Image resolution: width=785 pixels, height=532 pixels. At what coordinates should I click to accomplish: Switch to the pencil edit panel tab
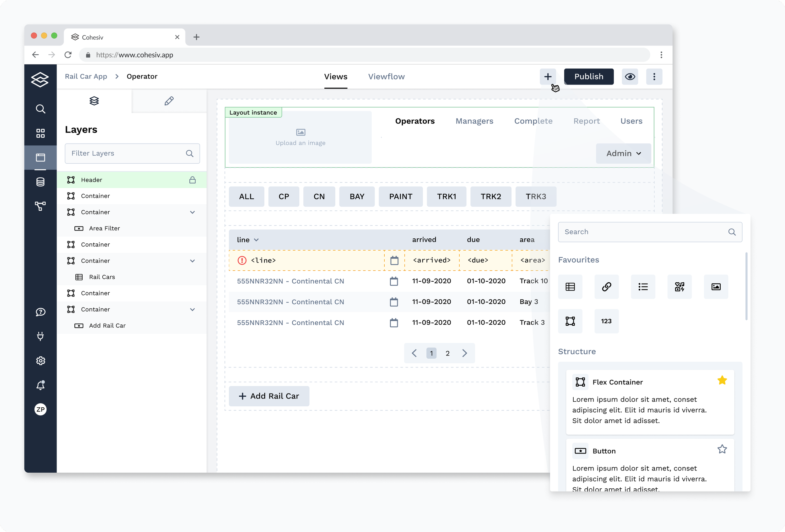coord(169,101)
